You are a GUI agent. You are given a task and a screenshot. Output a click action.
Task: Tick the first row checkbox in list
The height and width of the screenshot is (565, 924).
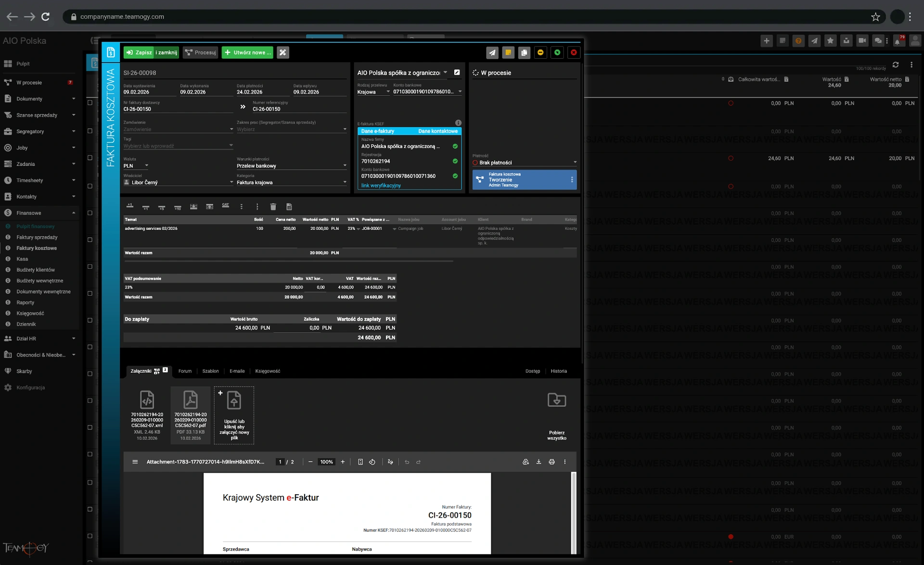pyautogui.click(x=90, y=102)
